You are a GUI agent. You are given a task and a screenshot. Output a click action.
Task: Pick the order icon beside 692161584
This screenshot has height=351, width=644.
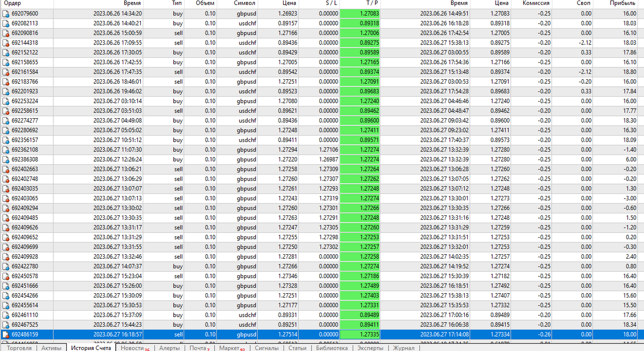point(6,72)
